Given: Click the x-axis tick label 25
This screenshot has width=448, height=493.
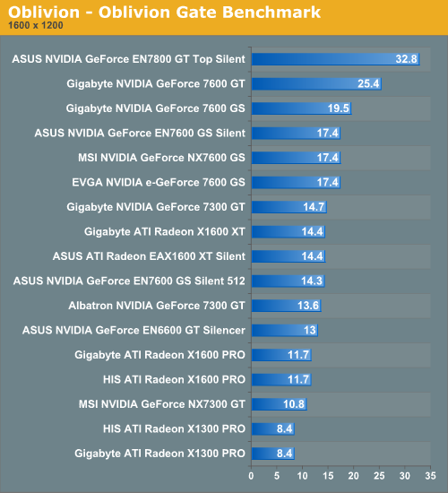Looking at the screenshot, I should pyautogui.click(x=379, y=476).
